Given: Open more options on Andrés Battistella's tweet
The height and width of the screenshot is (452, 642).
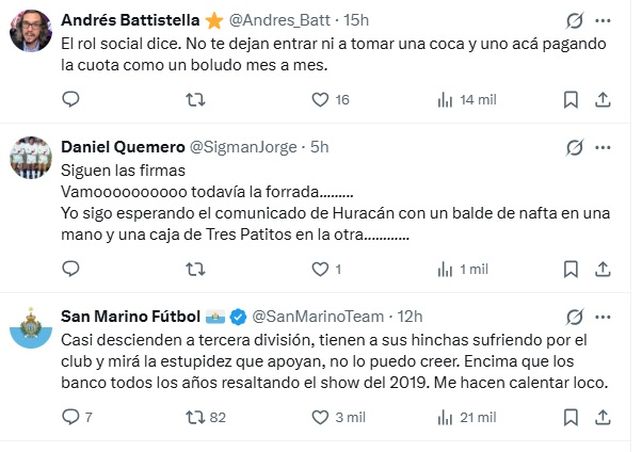Looking at the screenshot, I should (x=603, y=20).
